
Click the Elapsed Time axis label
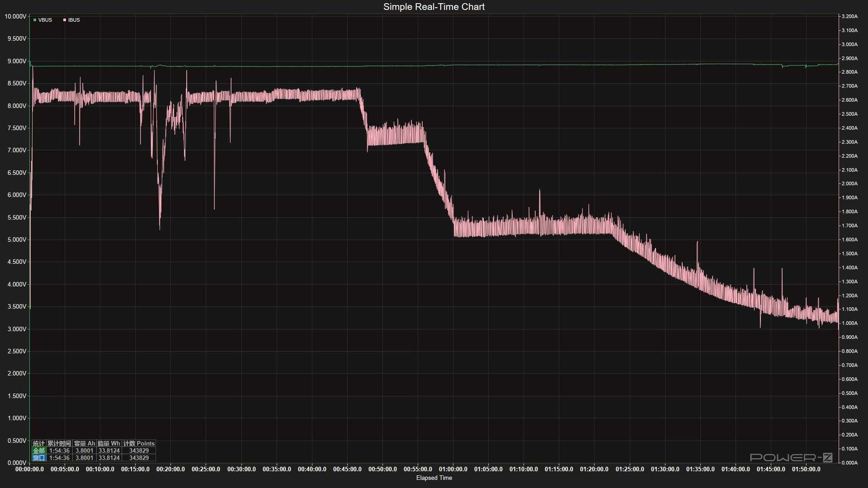point(434,478)
